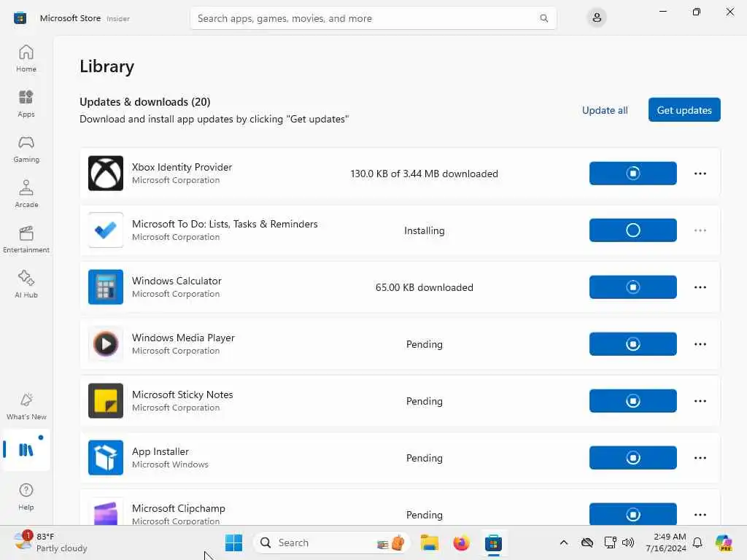Click Microsoft Sticky Notes app icon
The height and width of the screenshot is (560, 747).
point(106,401)
